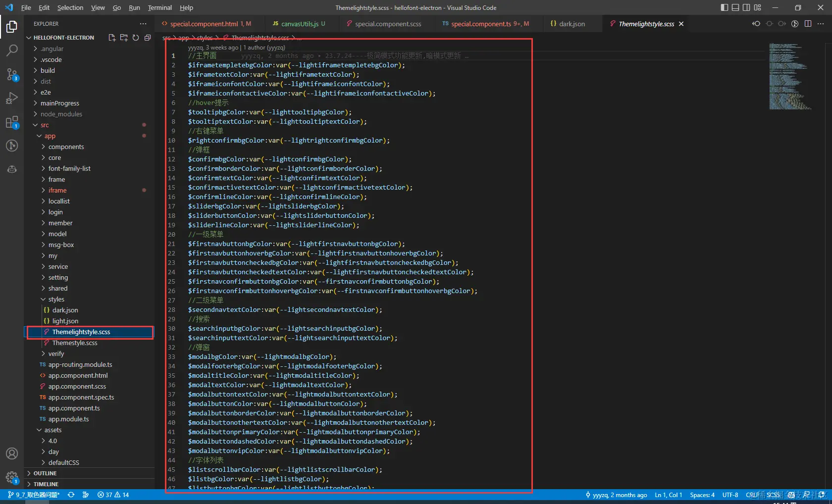Click the git graph icon in status bar
This screenshot has height=504, width=832.
click(86, 495)
